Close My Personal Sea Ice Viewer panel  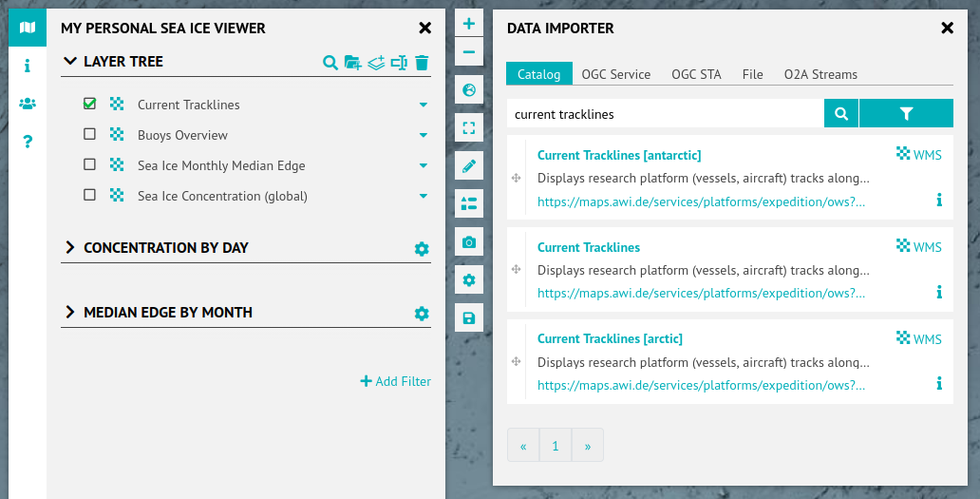(425, 28)
